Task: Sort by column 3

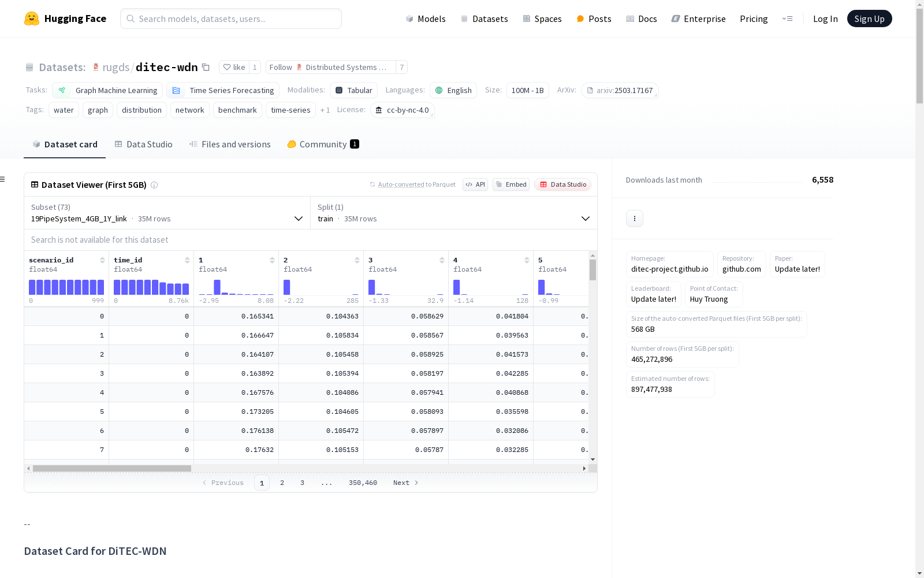Action: [442, 260]
